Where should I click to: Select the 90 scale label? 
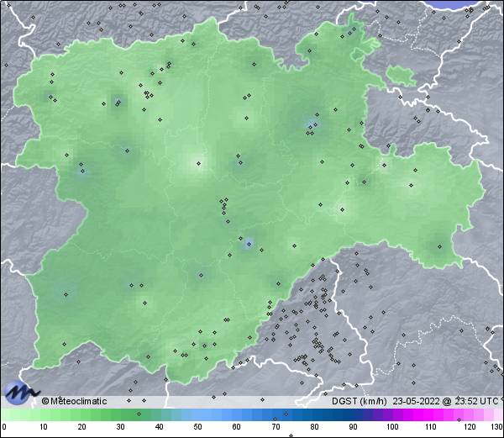[353, 427]
